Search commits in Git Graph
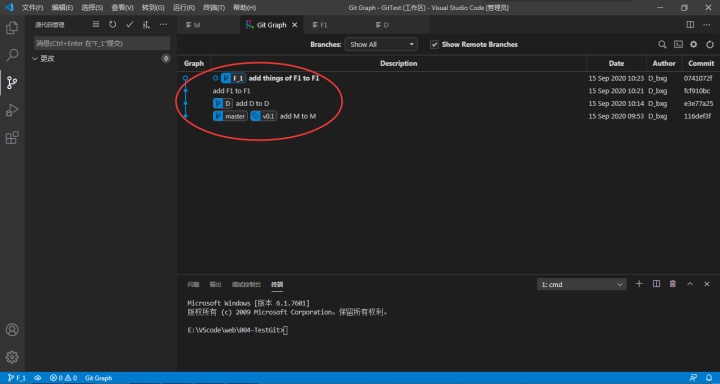This screenshot has width=720, height=384. tap(662, 45)
